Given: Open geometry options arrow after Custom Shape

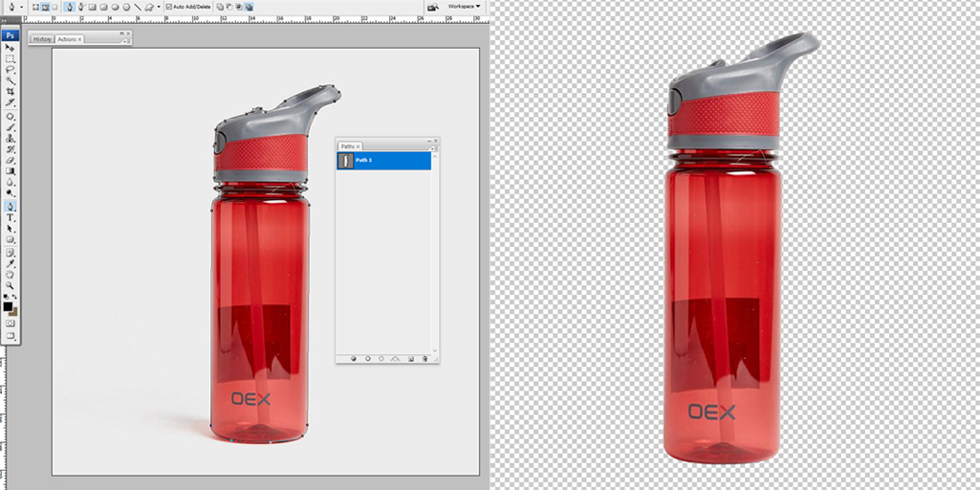Looking at the screenshot, I should pyautogui.click(x=159, y=7).
